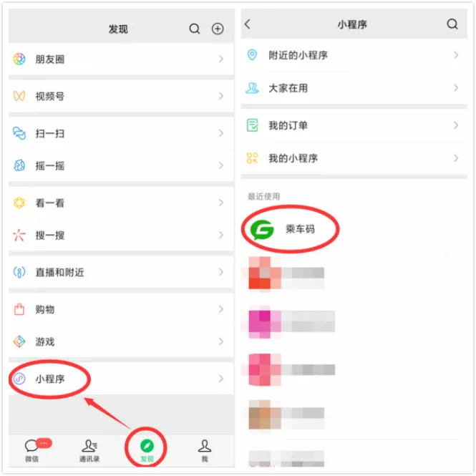The width and height of the screenshot is (476, 476).
Task: Expand the 附近的小程序 row chevron
Action: point(456,55)
